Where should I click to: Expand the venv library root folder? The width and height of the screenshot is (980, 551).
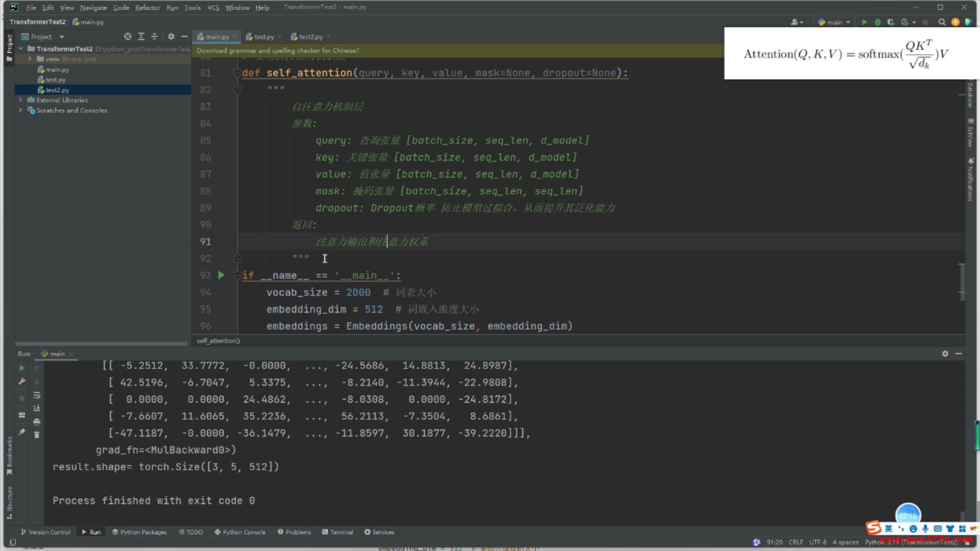30,59
